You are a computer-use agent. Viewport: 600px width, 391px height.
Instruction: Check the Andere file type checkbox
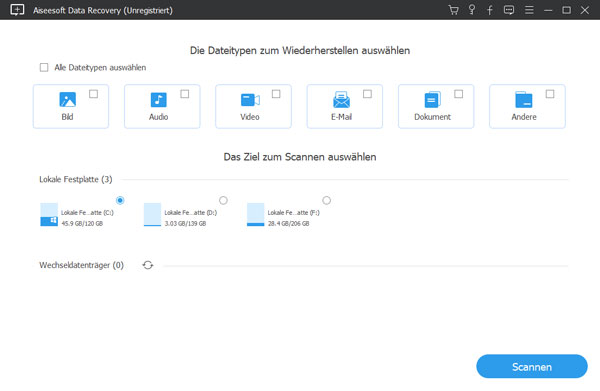[550, 94]
